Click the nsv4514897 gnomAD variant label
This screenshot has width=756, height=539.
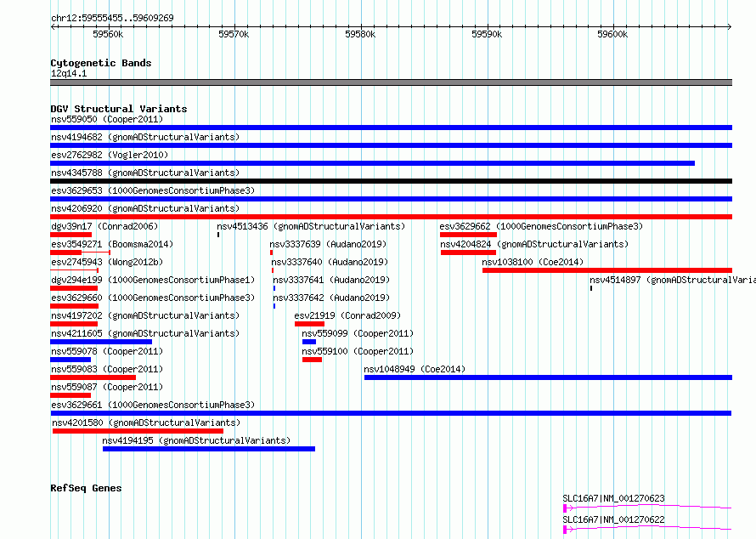click(x=673, y=280)
